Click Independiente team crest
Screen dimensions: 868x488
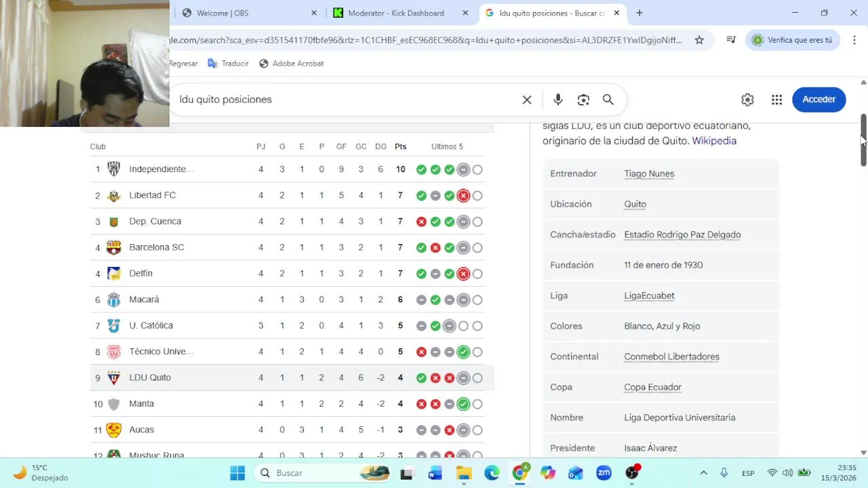pos(114,169)
